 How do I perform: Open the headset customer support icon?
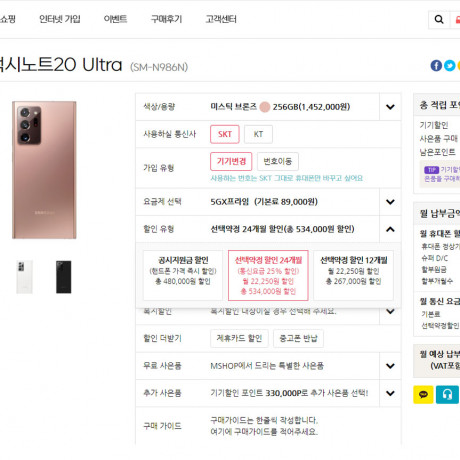click(447, 395)
